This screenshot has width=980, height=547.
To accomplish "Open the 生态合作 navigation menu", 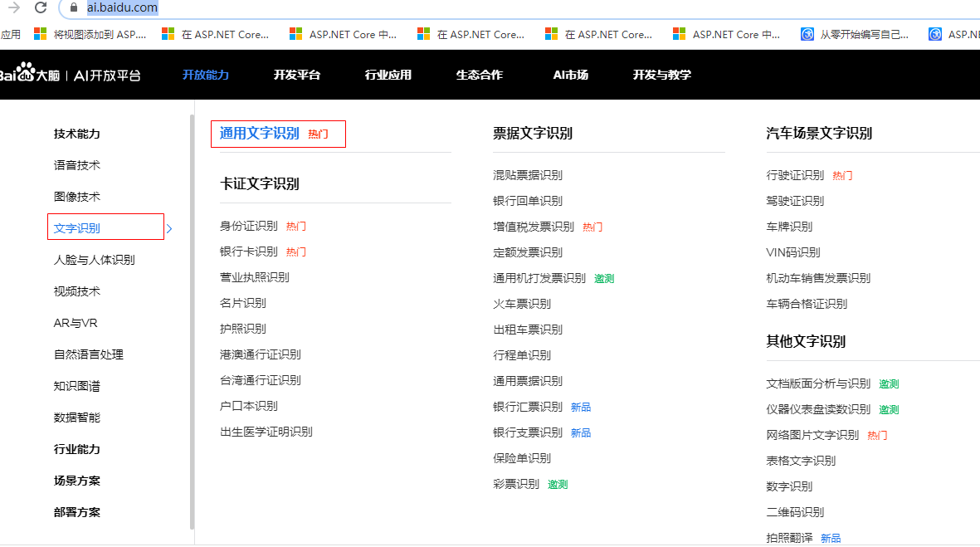I will [x=480, y=75].
